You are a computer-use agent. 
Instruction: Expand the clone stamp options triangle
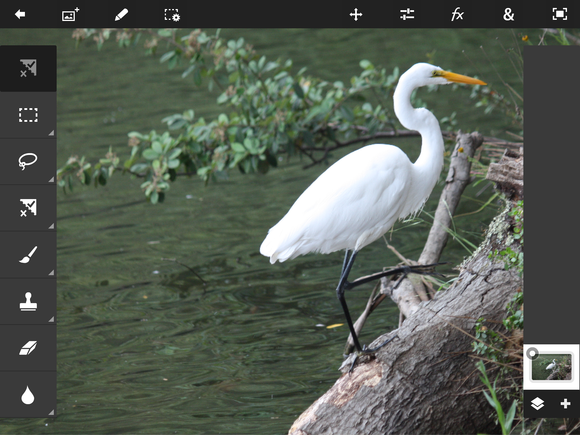pyautogui.click(x=51, y=319)
